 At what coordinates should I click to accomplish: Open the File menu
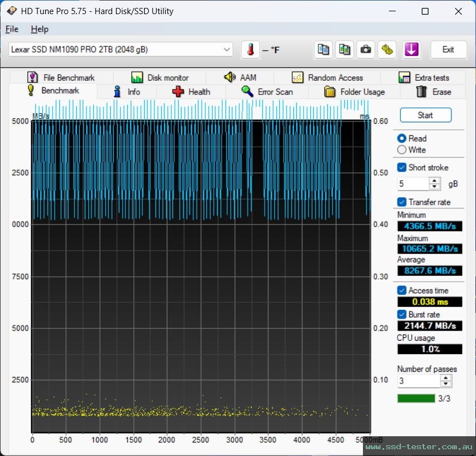(12, 29)
